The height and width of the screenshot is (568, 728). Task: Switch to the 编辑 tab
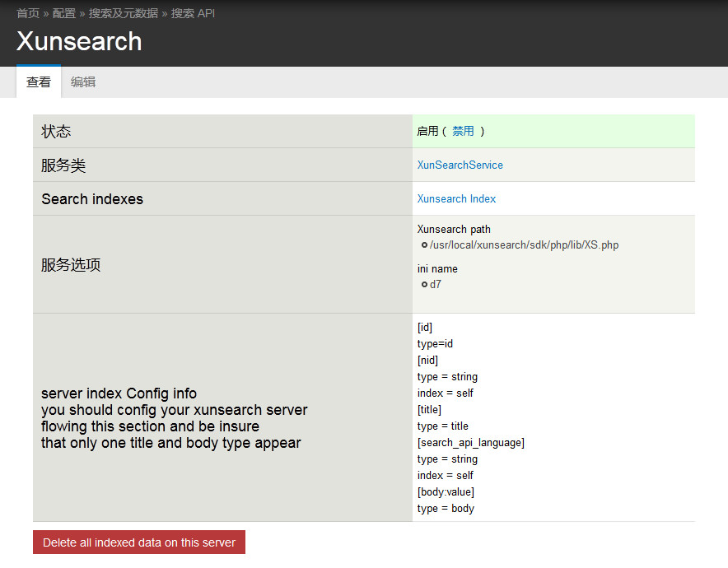pos(83,82)
